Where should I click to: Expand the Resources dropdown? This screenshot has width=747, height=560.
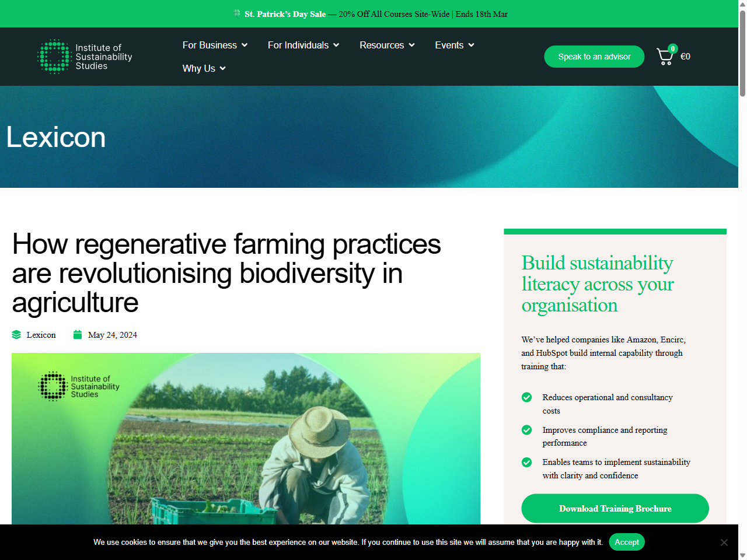[x=386, y=45]
